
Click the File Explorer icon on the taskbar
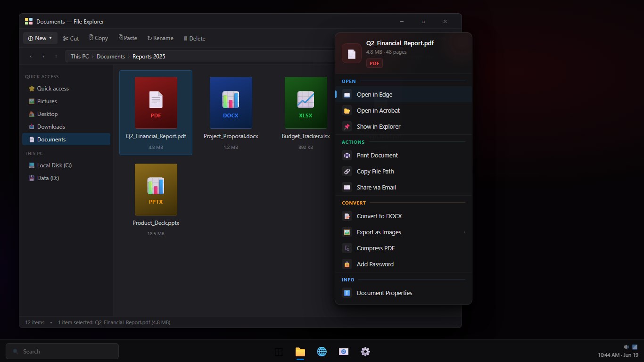point(300,352)
